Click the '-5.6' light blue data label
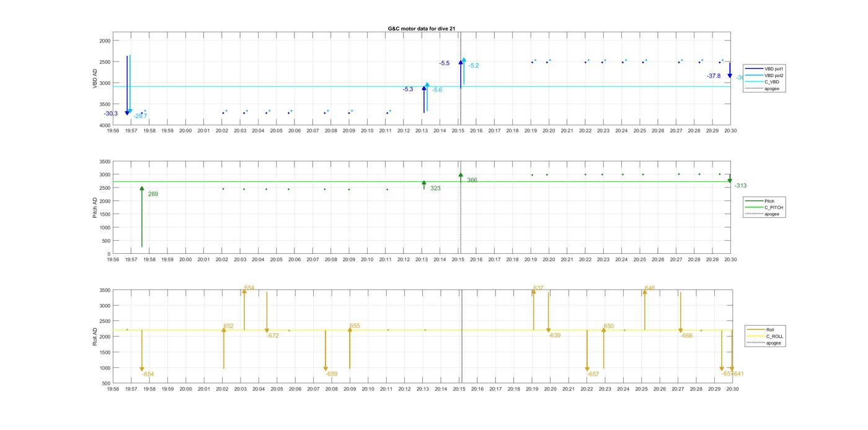The image size is (868, 430). pos(437,90)
